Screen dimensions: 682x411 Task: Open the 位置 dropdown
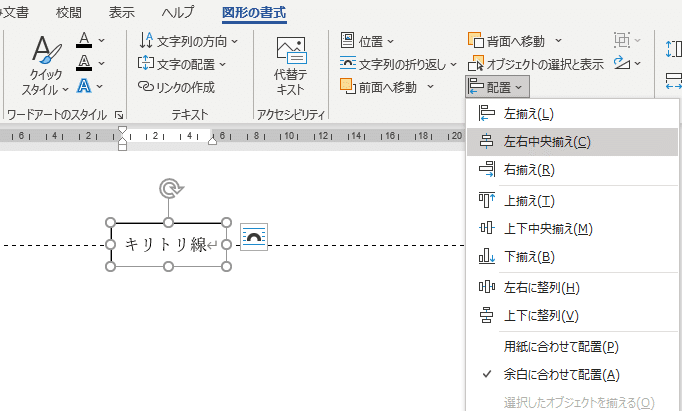tap(367, 41)
